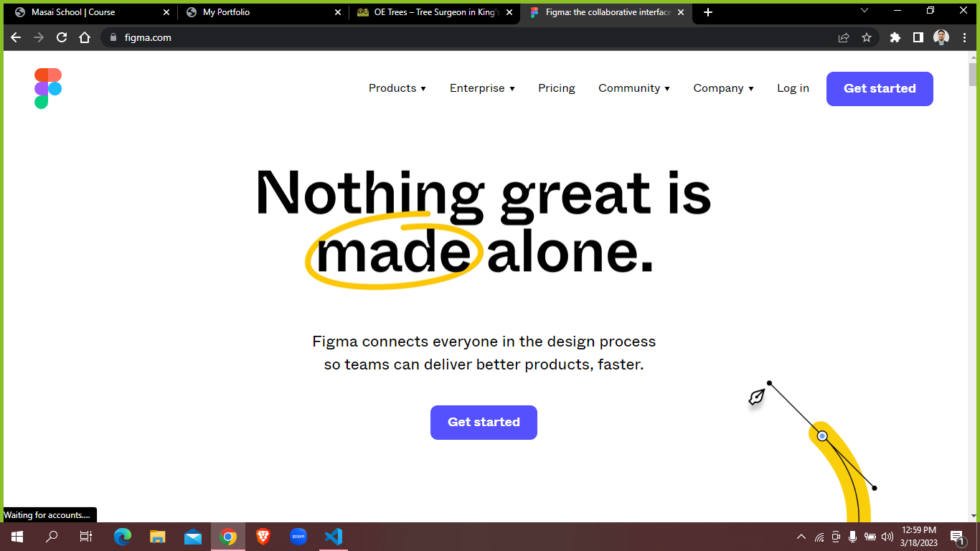Open Zoom from the taskbar
The image size is (980, 551).
pos(298,537)
